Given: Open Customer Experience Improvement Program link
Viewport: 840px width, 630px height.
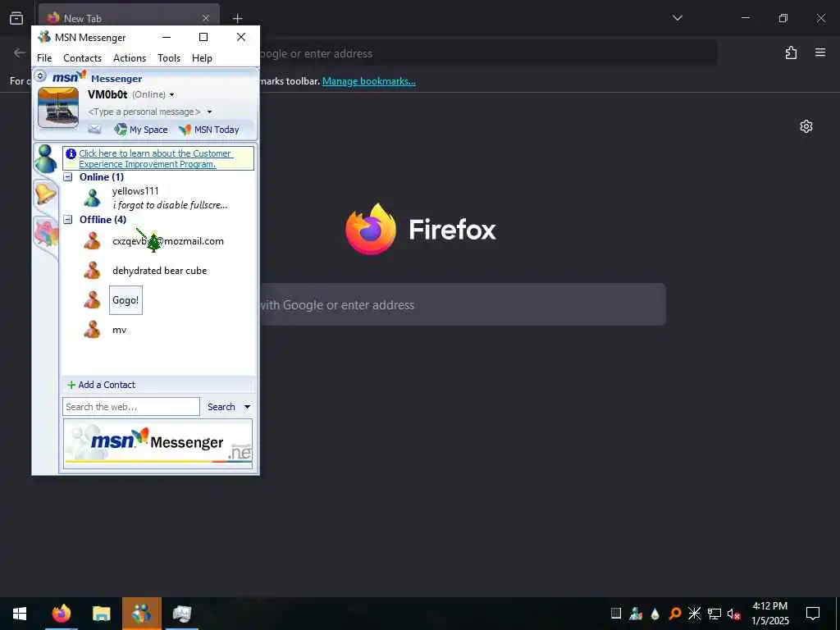Looking at the screenshot, I should (155, 158).
